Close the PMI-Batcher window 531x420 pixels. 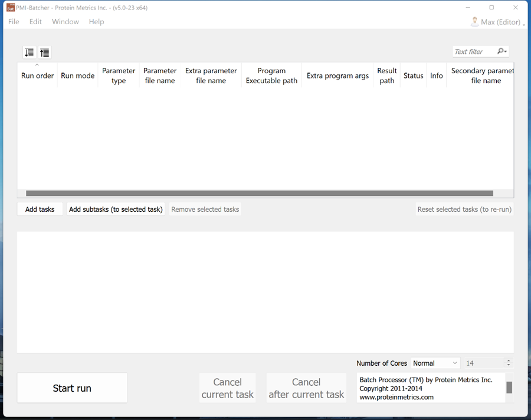point(516,8)
